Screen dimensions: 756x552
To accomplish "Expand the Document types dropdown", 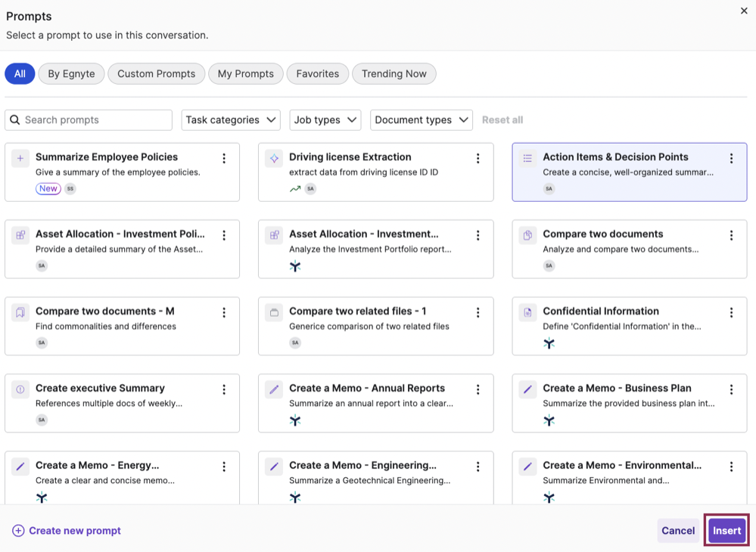I will 421,119.
